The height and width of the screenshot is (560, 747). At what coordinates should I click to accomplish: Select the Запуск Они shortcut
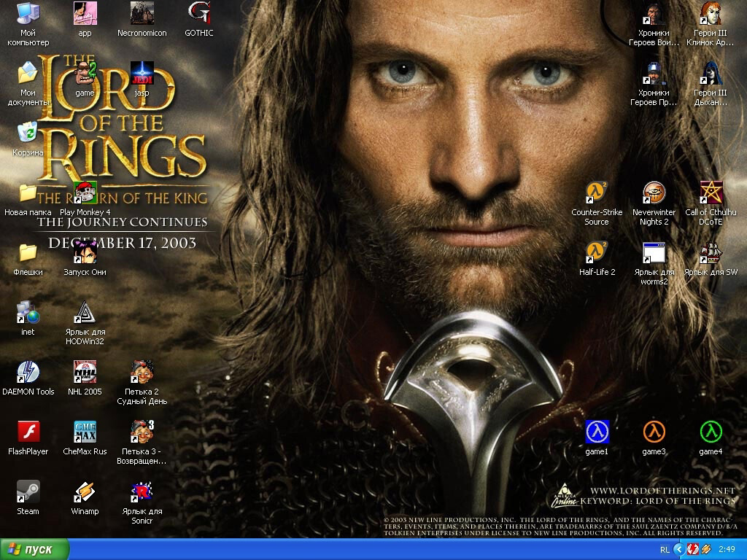pos(85,252)
